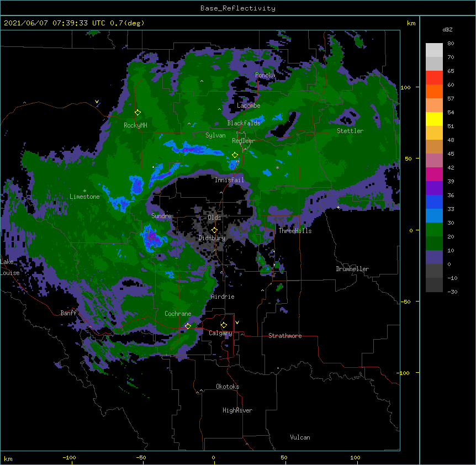Click the Airdrie city label
Viewport: 476px width, 465px height.
click(223, 297)
